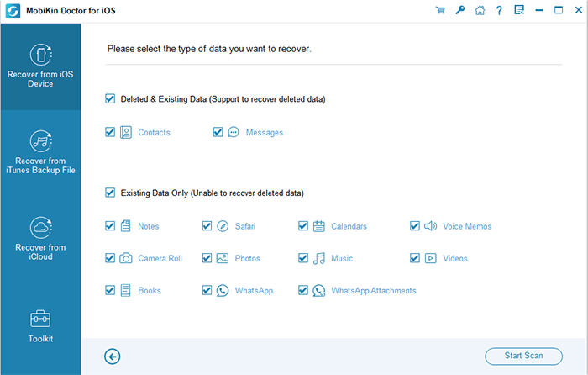
Task: Open the shopping cart purchase icon
Action: click(x=440, y=10)
